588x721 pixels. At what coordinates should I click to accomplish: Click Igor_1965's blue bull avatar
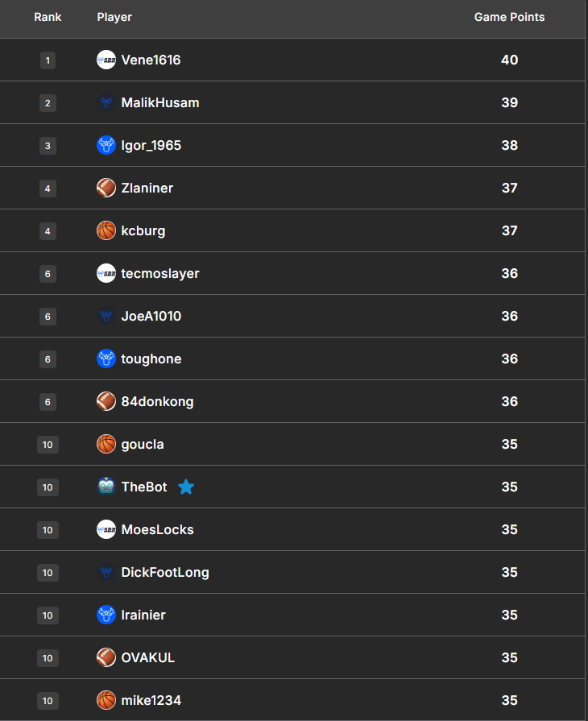106,145
